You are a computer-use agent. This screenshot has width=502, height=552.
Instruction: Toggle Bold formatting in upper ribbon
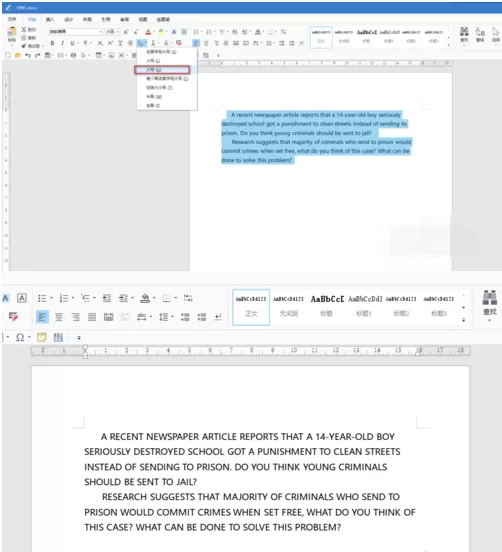(x=52, y=43)
